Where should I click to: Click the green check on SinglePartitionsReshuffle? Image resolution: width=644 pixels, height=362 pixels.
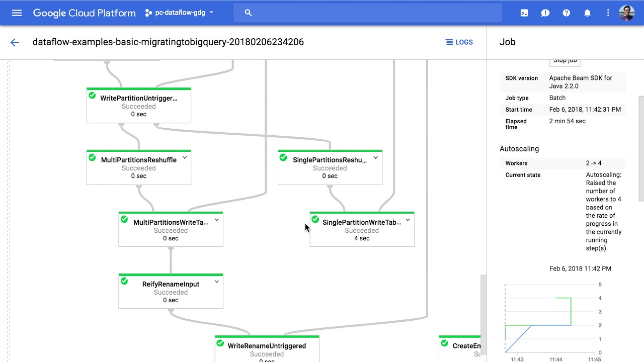point(283,157)
